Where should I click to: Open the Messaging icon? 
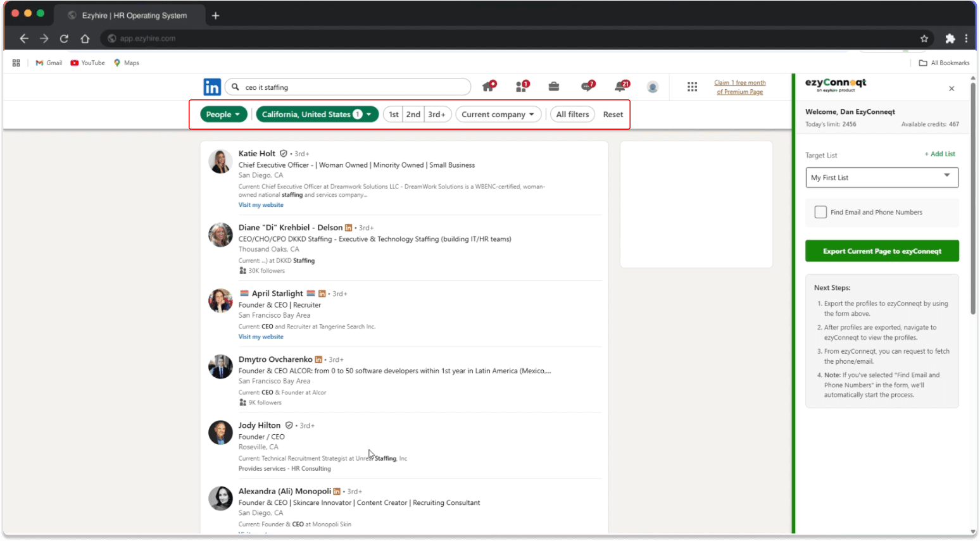[x=587, y=86]
